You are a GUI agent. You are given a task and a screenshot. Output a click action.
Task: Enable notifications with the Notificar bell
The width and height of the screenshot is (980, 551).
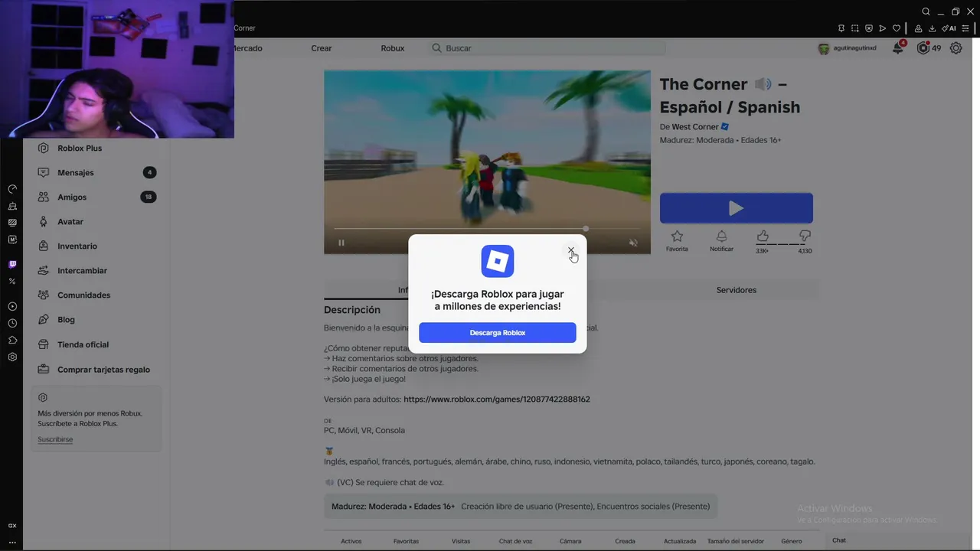pyautogui.click(x=721, y=240)
